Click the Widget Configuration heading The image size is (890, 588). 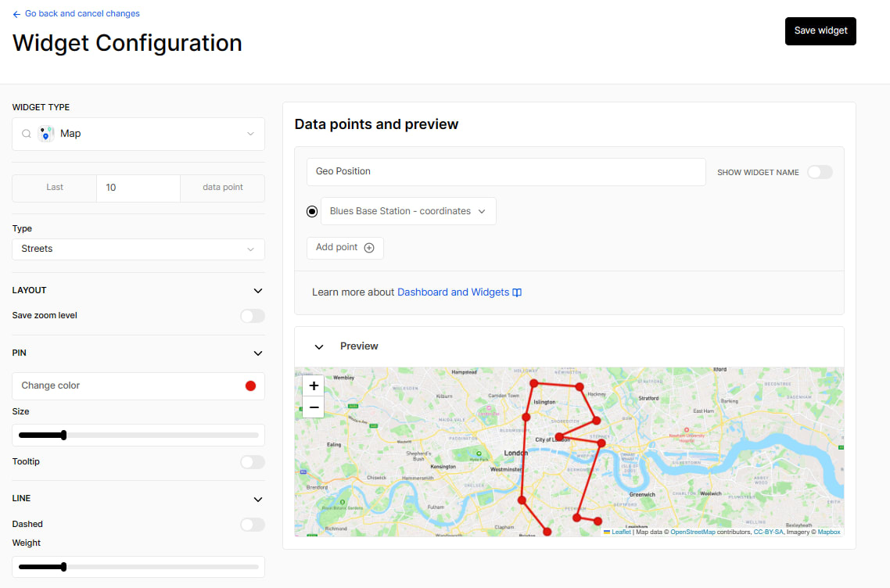click(127, 43)
